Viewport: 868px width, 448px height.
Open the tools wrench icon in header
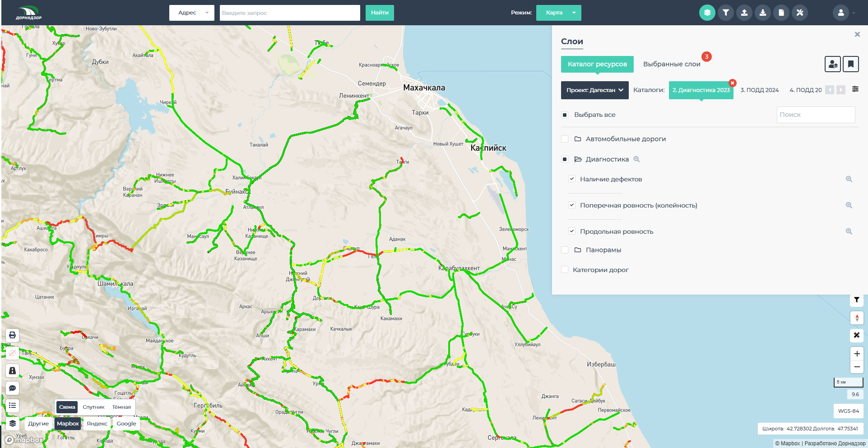pyautogui.click(x=800, y=13)
